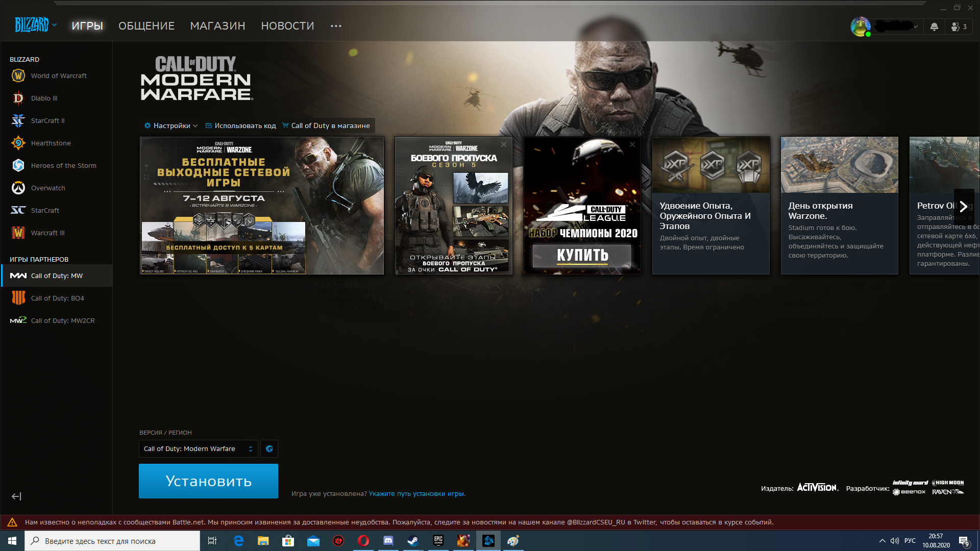Click the Battle.net outage warning banner
Screen dimensions: 980x551
[x=490, y=522]
